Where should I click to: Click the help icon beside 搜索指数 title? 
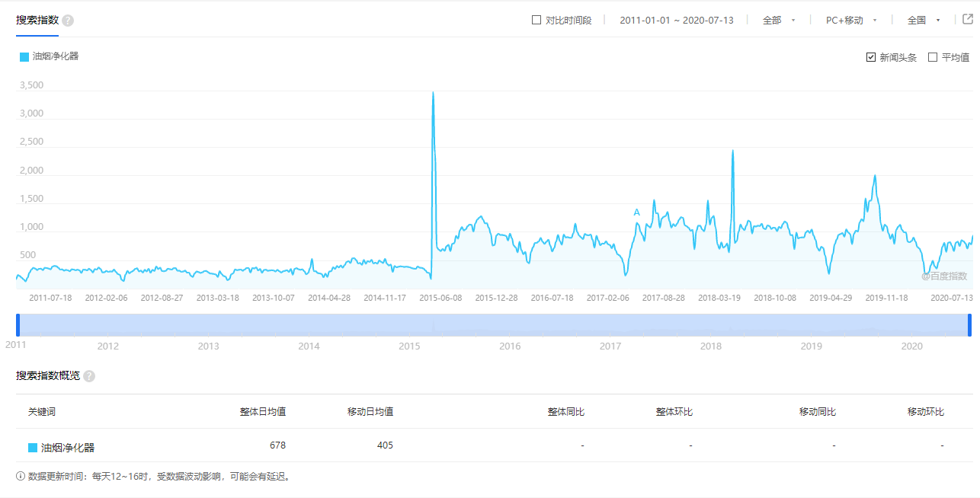68,20
